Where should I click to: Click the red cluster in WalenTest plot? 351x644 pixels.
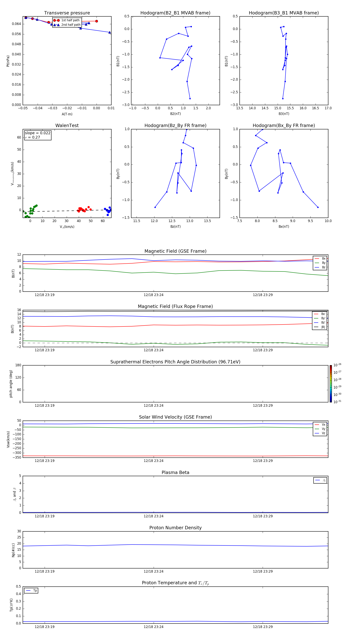coord(84,210)
